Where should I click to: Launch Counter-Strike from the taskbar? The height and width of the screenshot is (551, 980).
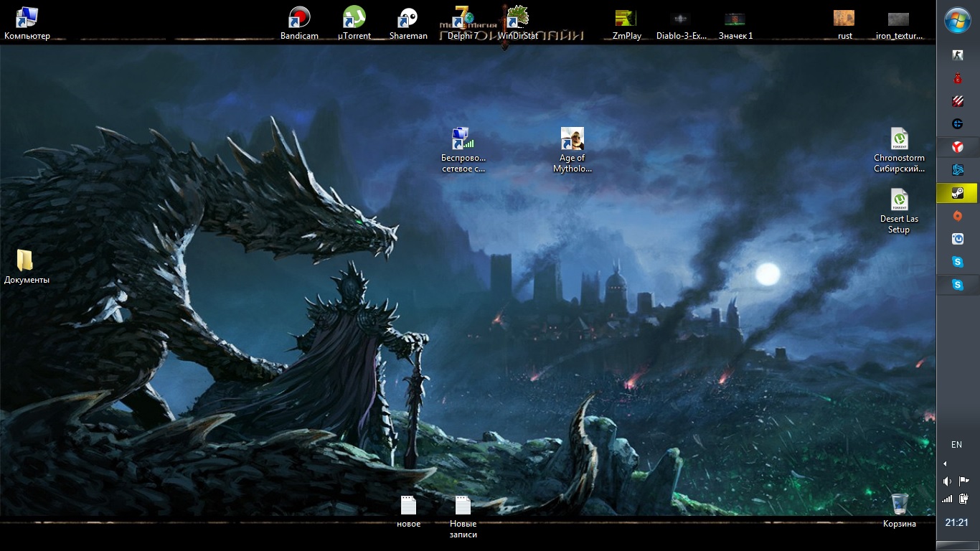(958, 55)
